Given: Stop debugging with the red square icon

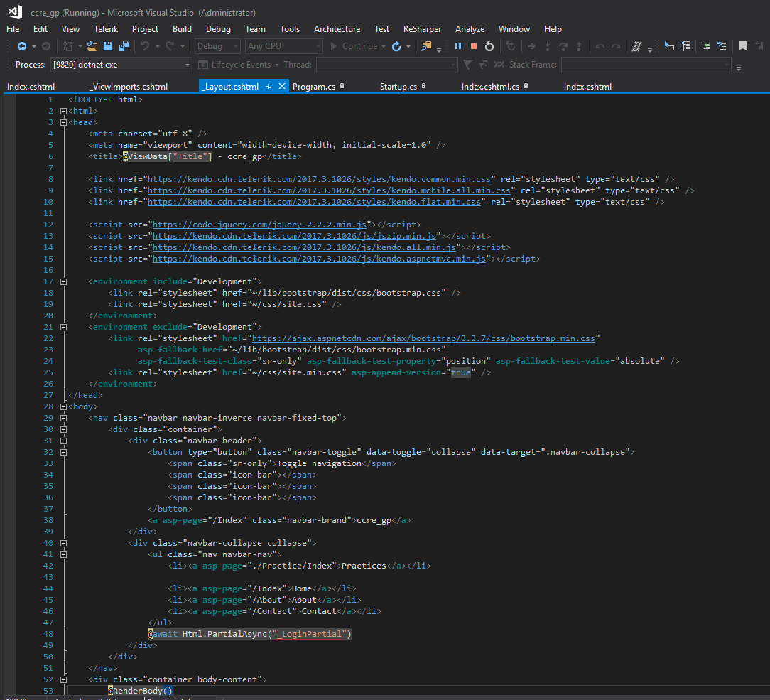Looking at the screenshot, I should (474, 46).
